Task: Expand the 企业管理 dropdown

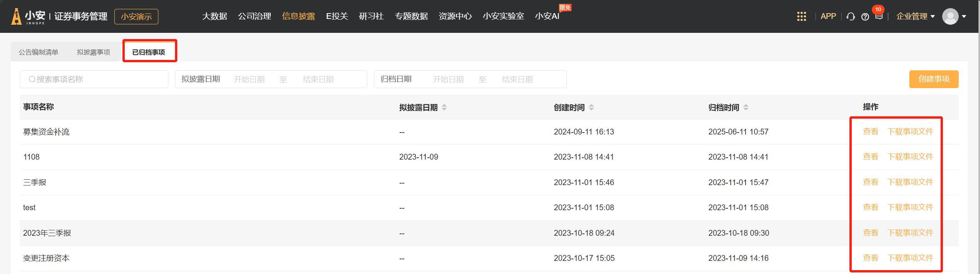Action: (915, 16)
